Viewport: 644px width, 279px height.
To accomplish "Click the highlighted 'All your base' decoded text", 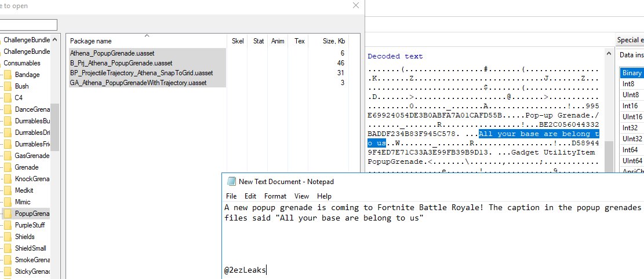I will pyautogui.click(x=539, y=134).
